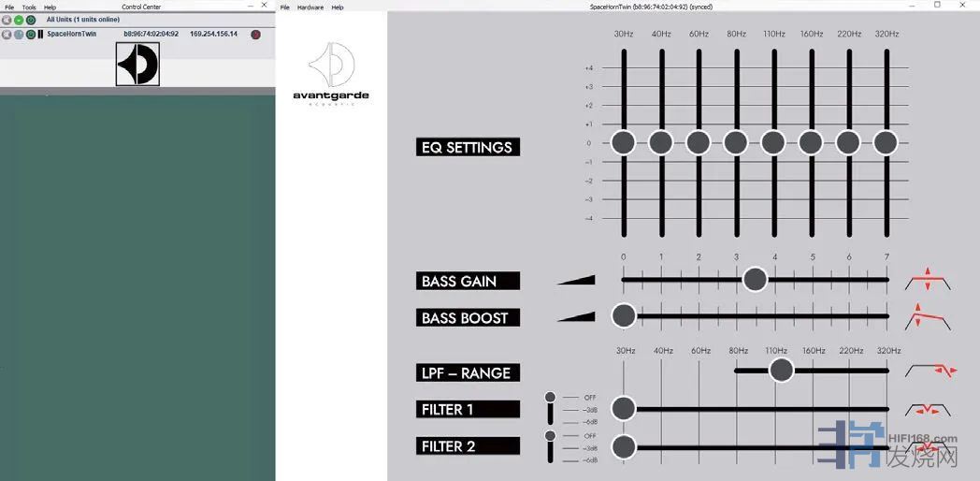Click the volume wedge icon beside Bass Gain

[576, 280]
